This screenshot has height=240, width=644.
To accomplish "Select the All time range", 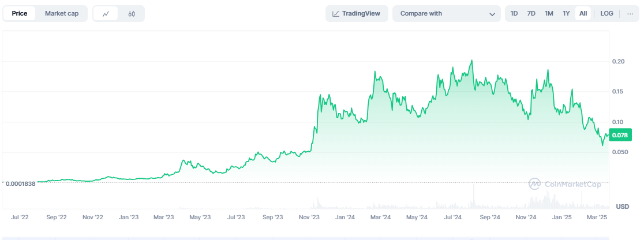I will click(583, 13).
